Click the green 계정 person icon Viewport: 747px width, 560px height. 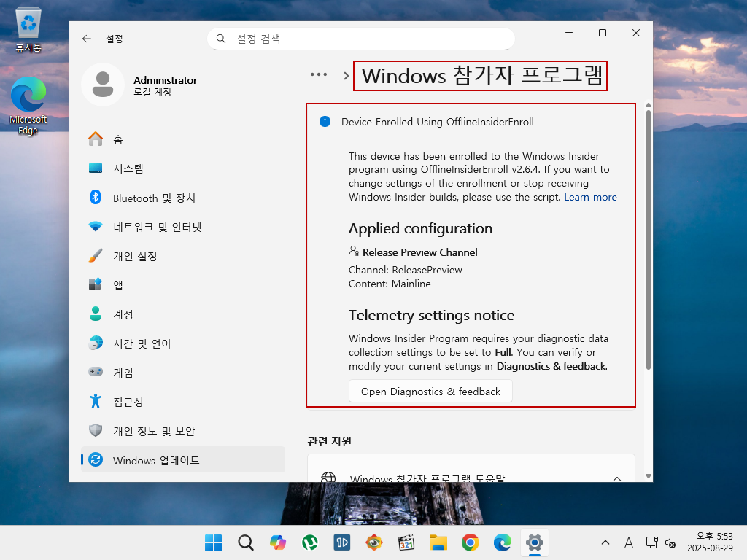tap(96, 314)
